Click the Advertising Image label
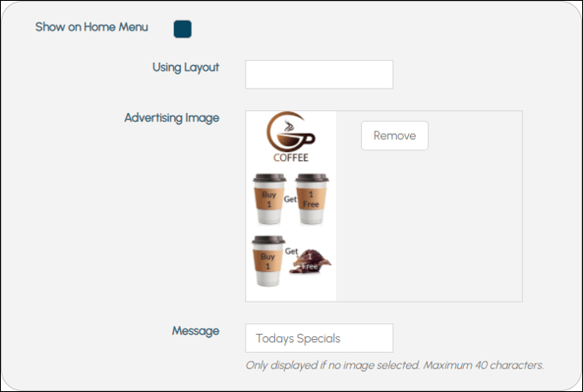The height and width of the screenshot is (392, 583). (171, 118)
